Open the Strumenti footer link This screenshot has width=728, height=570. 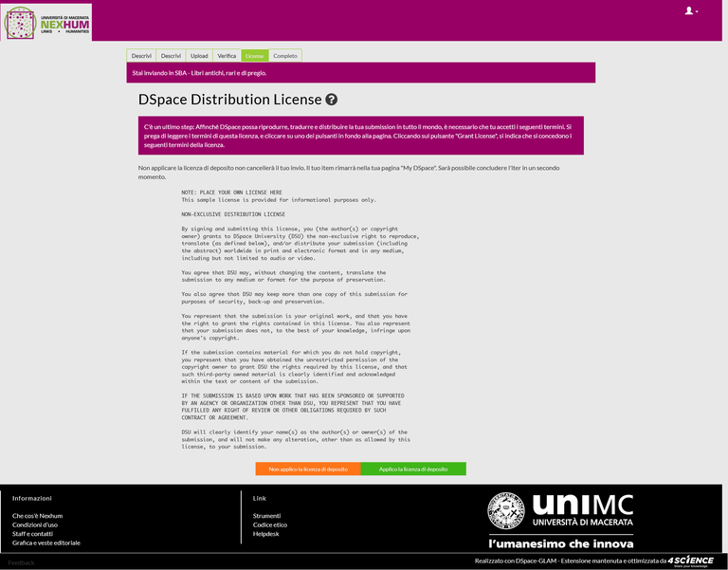(266, 516)
